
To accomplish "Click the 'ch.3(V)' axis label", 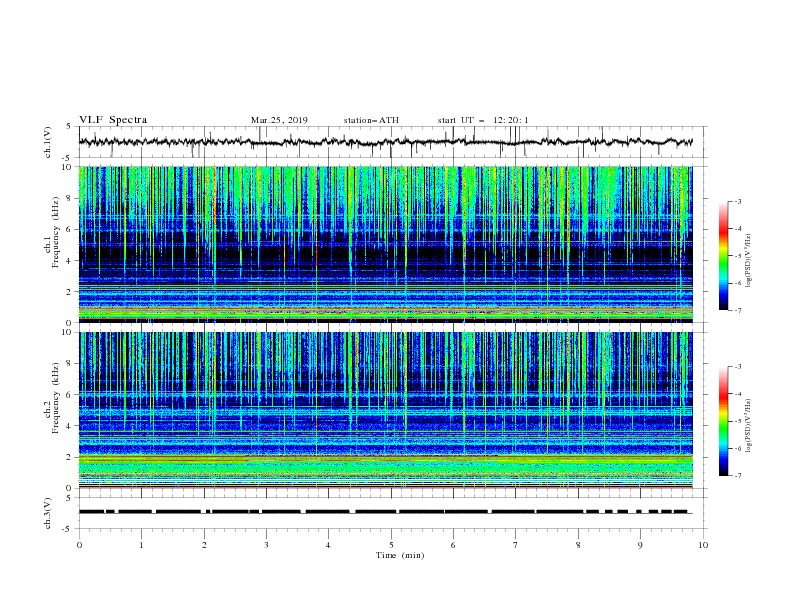I will pos(48,513).
